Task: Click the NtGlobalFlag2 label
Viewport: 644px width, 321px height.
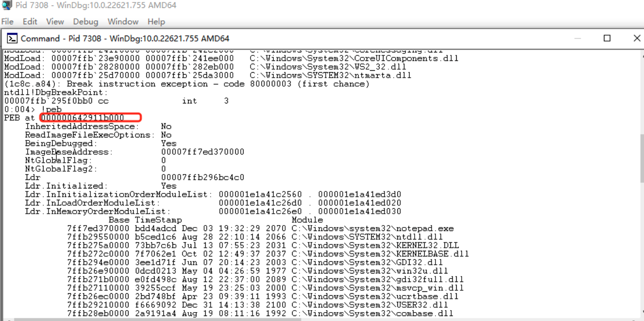Action: [x=61, y=169]
